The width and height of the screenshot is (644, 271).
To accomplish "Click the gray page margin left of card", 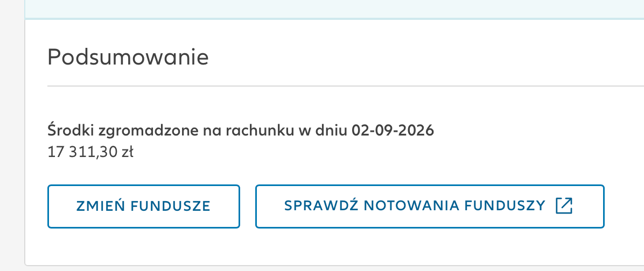I will (x=12, y=135).
